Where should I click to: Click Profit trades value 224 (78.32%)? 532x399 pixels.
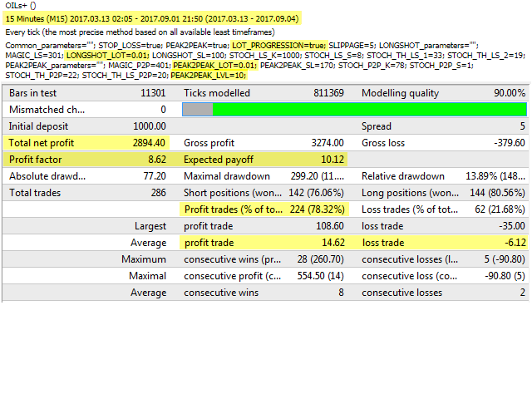click(317, 209)
